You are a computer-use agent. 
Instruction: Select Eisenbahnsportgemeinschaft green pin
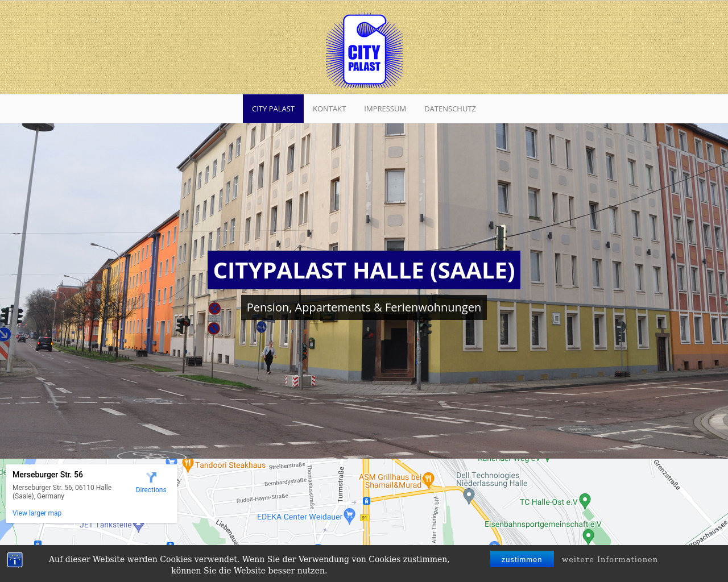click(x=589, y=536)
